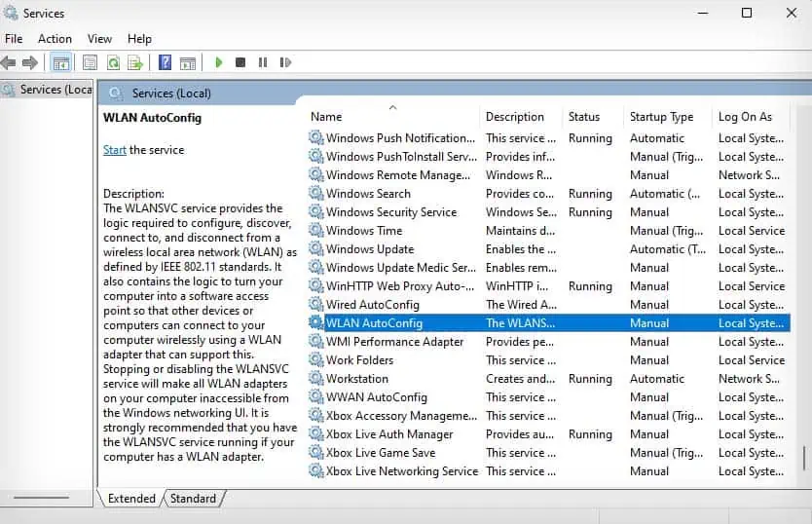The image size is (812, 524).
Task: Click 'Creates and...' description of Workstation
Action: tap(520, 378)
